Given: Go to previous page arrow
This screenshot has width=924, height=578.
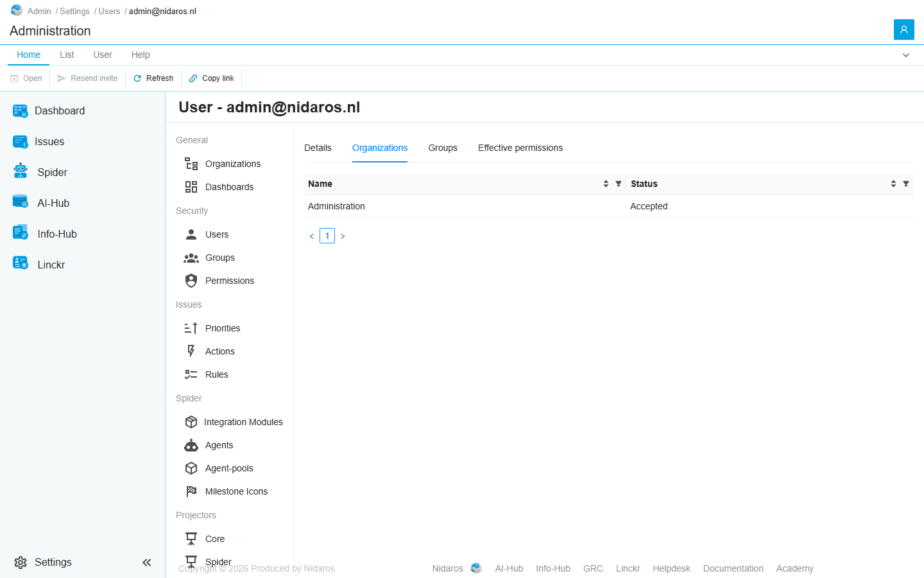Looking at the screenshot, I should (312, 236).
